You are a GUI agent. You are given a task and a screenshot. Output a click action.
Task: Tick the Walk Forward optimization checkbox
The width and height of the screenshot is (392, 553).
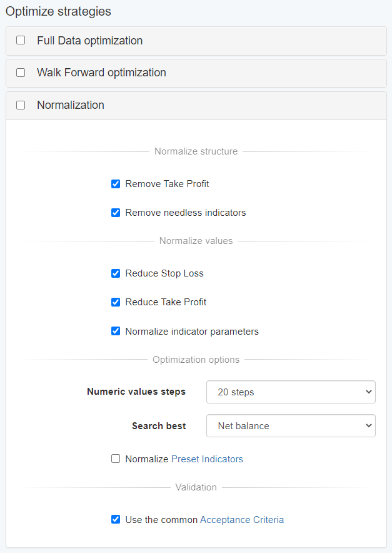click(21, 73)
